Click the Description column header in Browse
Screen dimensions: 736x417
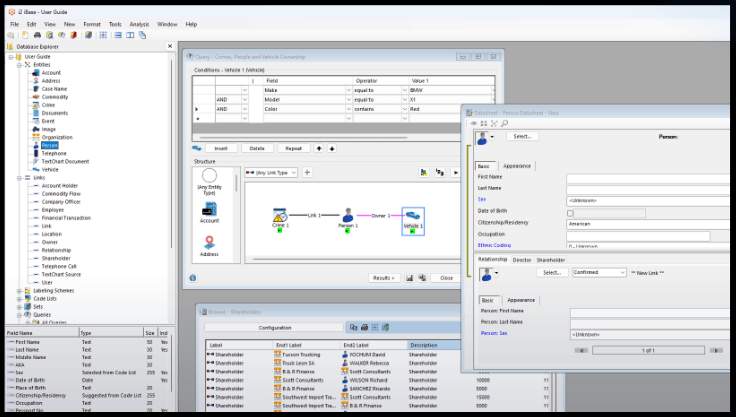[x=433, y=345]
